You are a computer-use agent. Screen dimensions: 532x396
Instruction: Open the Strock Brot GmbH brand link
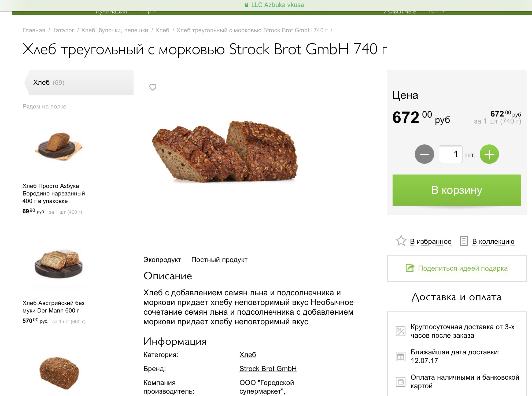click(268, 369)
